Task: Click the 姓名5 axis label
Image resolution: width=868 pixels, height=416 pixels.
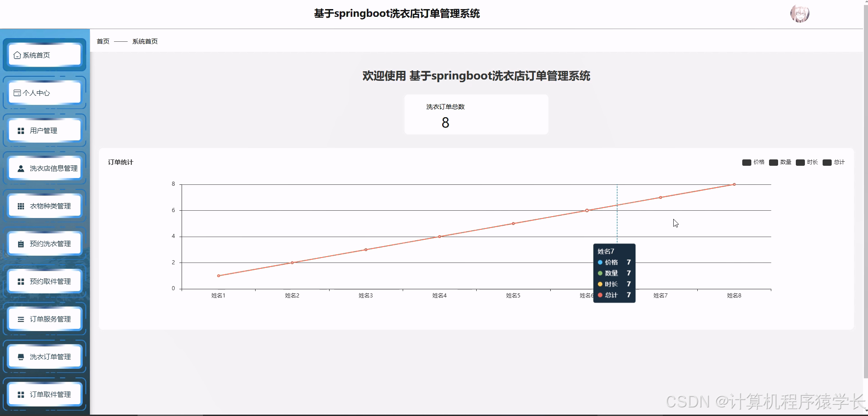Action: (x=513, y=296)
